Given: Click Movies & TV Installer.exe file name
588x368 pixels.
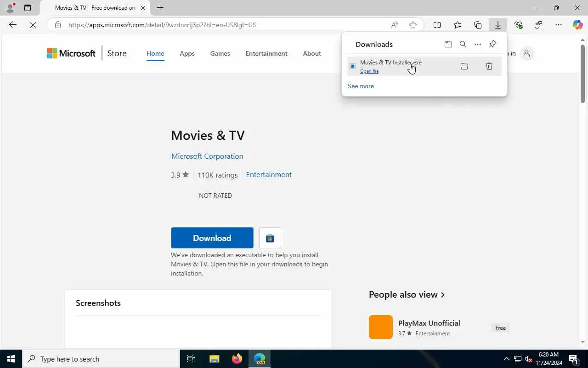Looking at the screenshot, I should pos(391,62).
